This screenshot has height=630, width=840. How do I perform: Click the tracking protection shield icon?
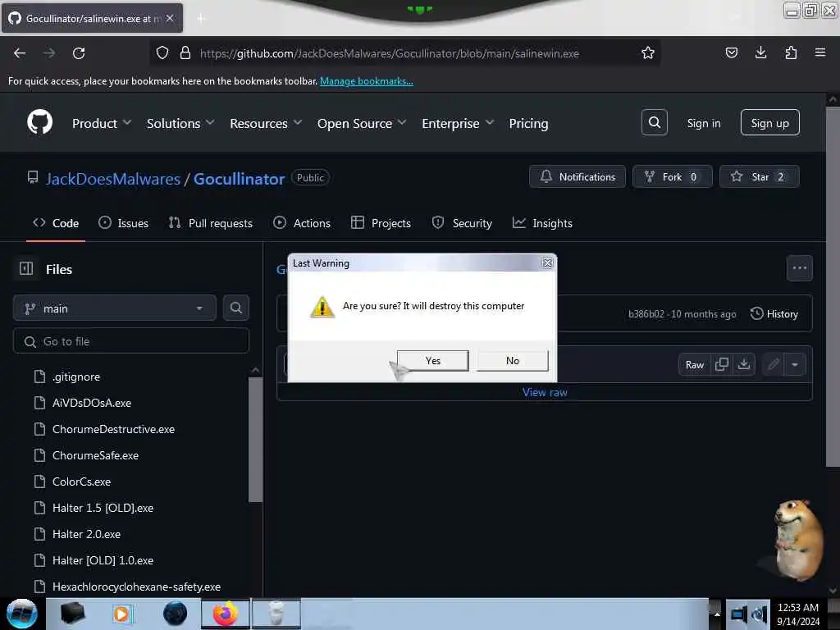(162, 53)
